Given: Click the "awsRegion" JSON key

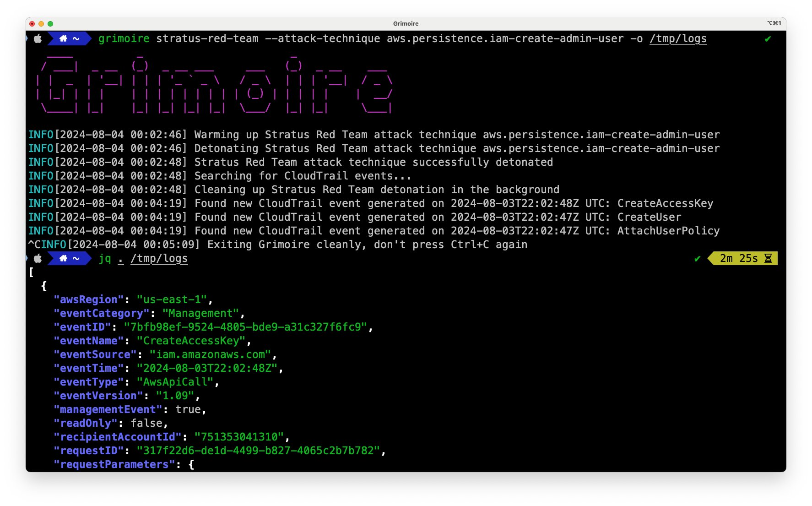Looking at the screenshot, I should pos(89,299).
